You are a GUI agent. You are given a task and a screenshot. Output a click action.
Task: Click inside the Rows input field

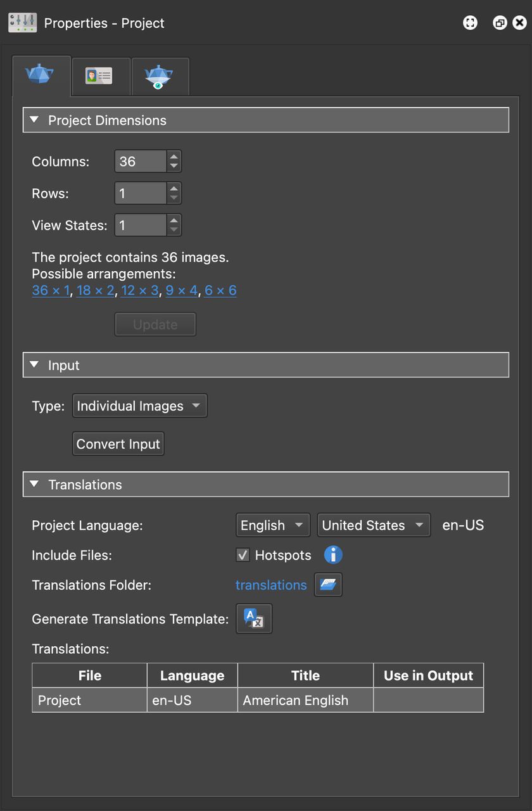(139, 193)
